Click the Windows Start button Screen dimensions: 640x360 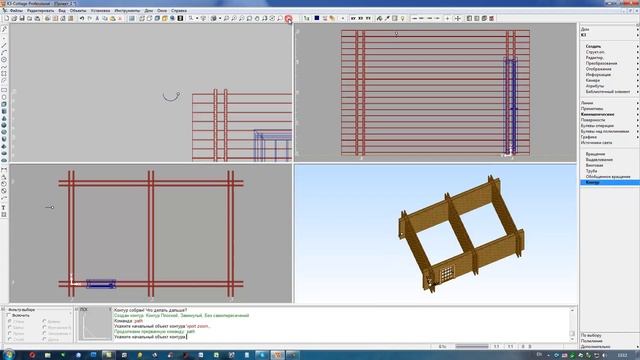click(x=8, y=355)
